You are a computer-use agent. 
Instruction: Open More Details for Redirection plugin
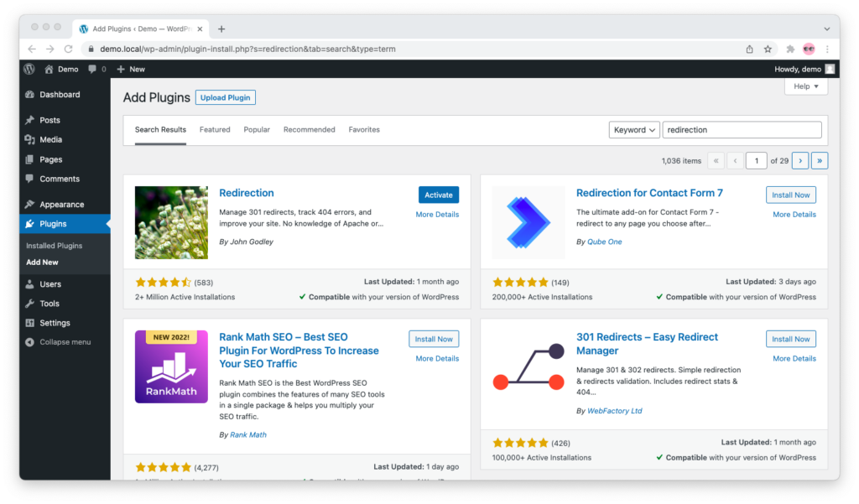click(437, 215)
